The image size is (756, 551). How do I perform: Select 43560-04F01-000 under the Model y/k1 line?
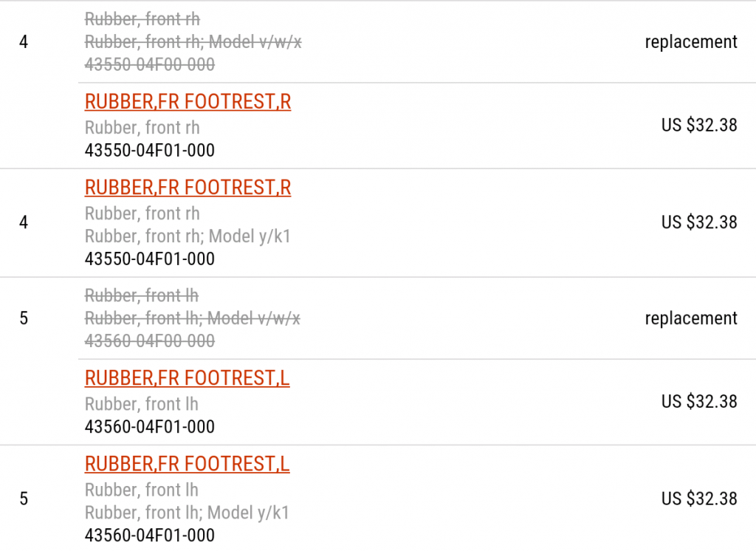(x=150, y=535)
